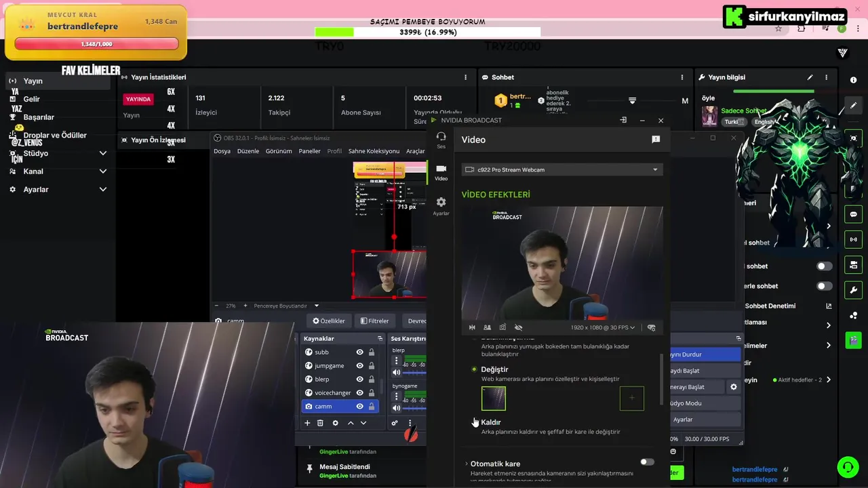The image size is (868, 488).
Task: Mirror the NVIDIA Broadcast camera preview
Action: 472,327
